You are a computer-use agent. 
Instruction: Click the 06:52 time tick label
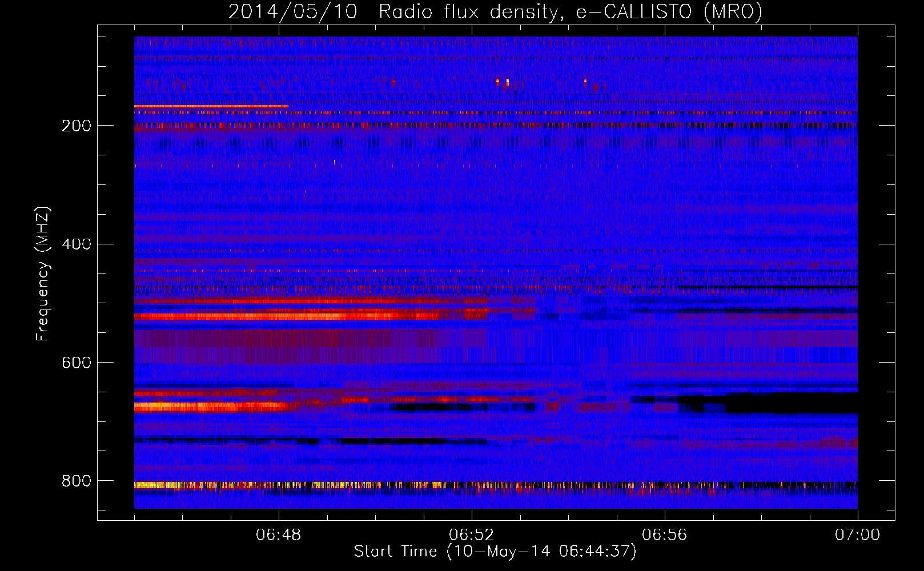click(x=472, y=535)
